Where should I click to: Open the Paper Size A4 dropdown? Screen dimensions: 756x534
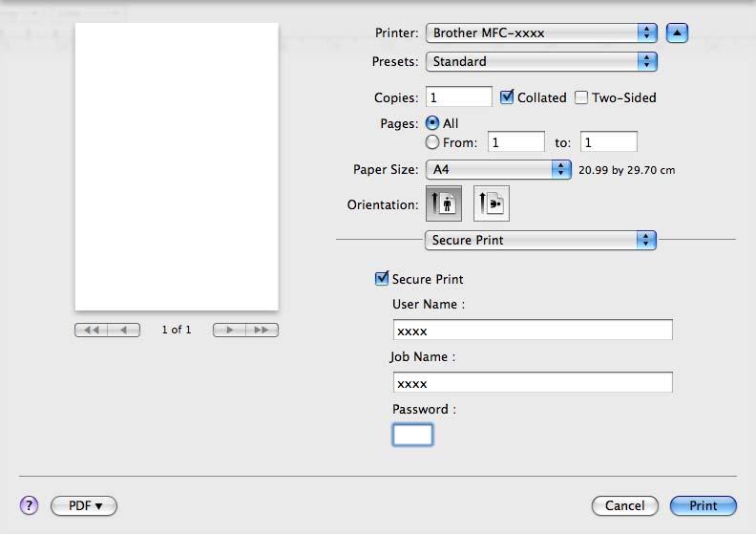pyautogui.click(x=498, y=169)
